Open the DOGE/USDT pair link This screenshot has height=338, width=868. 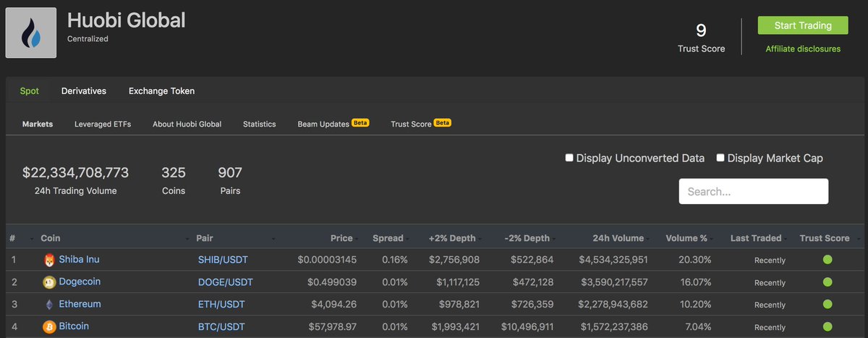(x=225, y=282)
